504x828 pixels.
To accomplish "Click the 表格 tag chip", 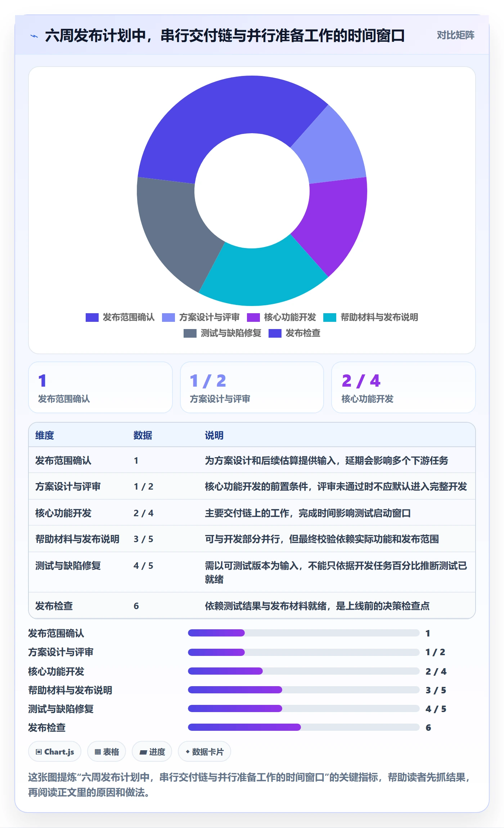I will pos(107,752).
